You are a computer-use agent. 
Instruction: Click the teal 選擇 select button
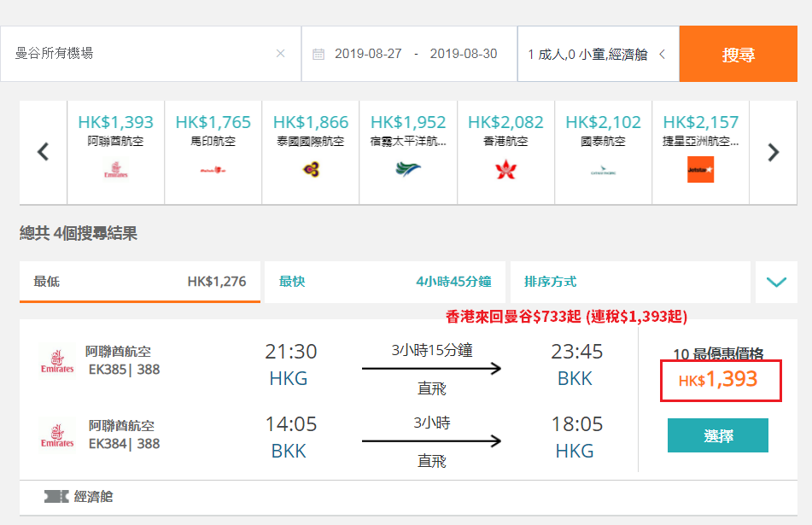pyautogui.click(x=718, y=435)
